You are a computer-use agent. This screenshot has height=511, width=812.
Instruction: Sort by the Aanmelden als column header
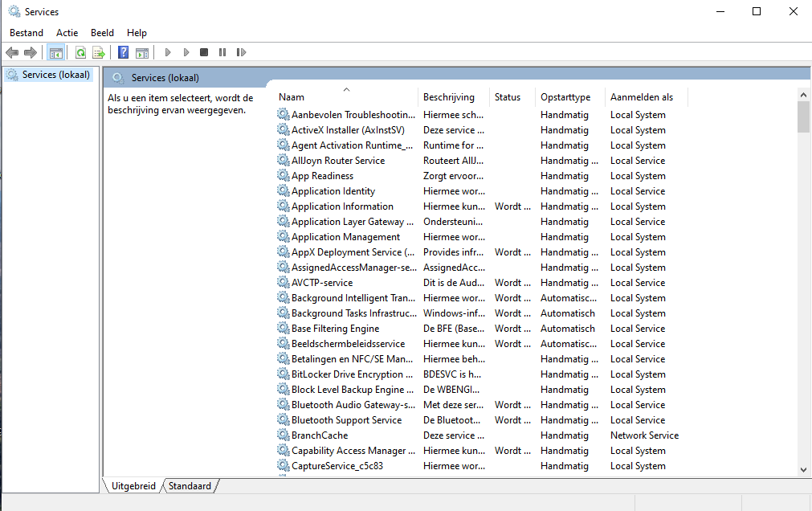click(647, 97)
